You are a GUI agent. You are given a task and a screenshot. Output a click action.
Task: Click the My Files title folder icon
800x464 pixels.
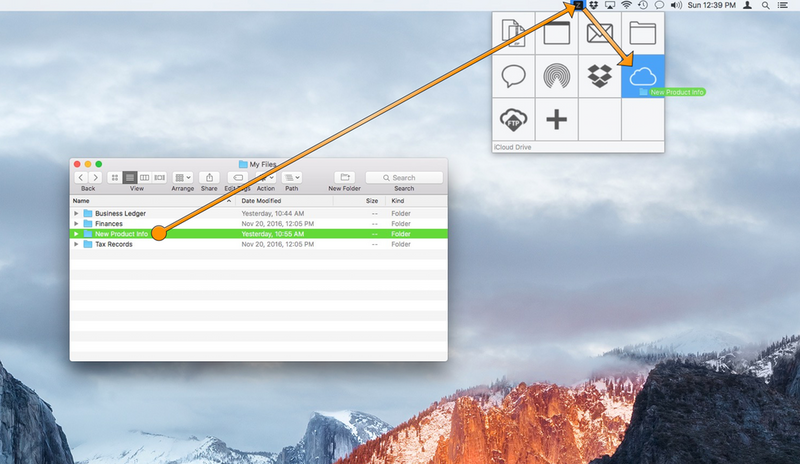[x=243, y=164]
